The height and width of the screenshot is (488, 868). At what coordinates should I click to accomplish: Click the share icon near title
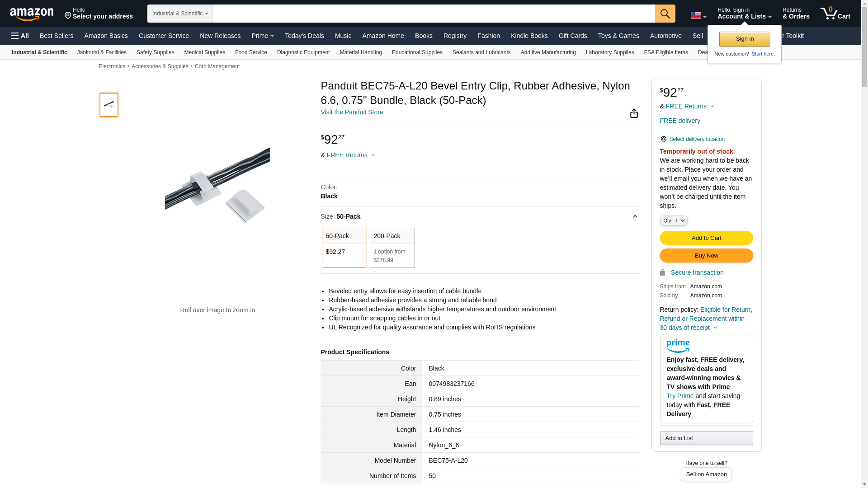pos(634,113)
